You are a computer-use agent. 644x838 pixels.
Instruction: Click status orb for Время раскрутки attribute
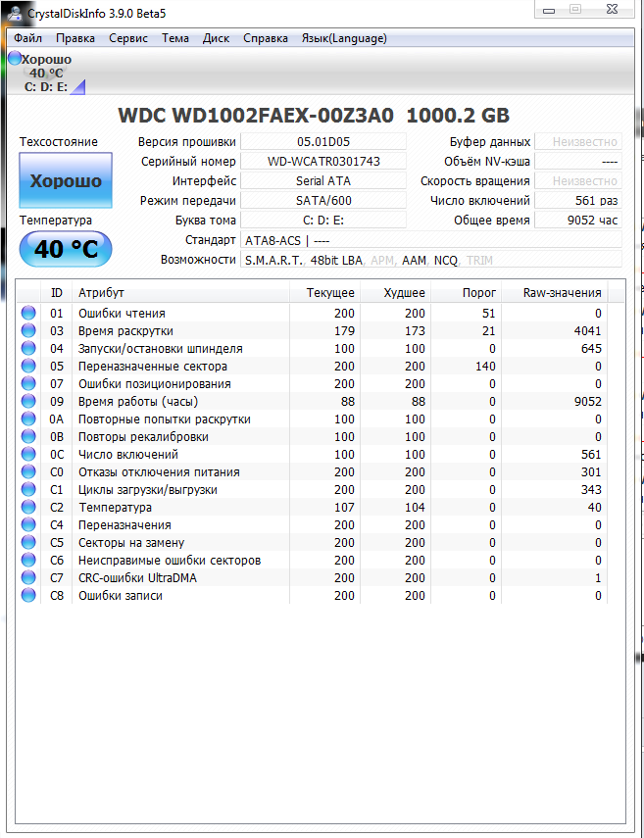point(28,331)
